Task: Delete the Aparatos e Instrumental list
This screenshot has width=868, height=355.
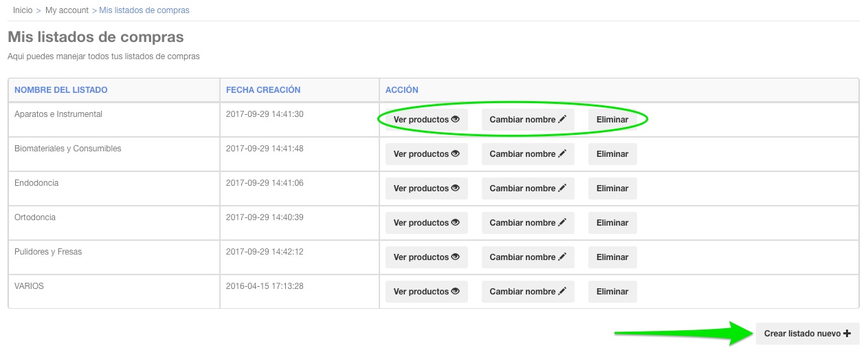Action: pyautogui.click(x=612, y=120)
